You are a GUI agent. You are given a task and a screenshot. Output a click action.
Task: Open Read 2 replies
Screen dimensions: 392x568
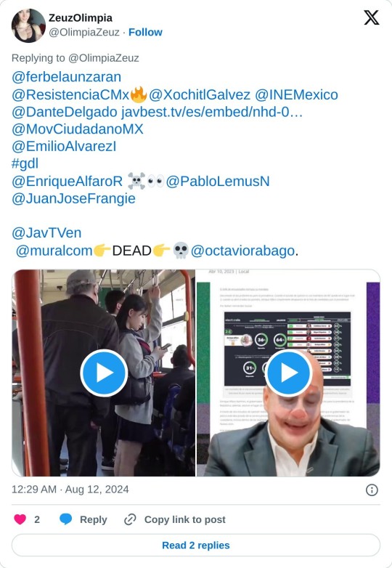[196, 545]
